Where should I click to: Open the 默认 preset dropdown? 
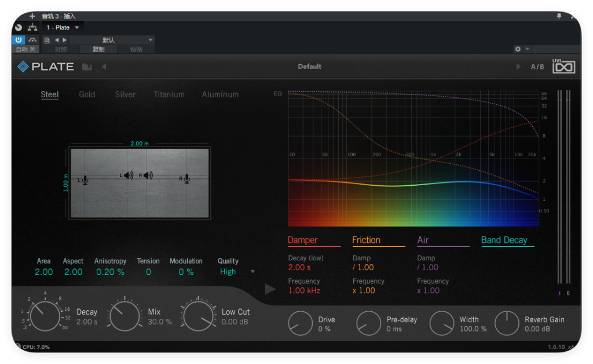pyautogui.click(x=112, y=40)
